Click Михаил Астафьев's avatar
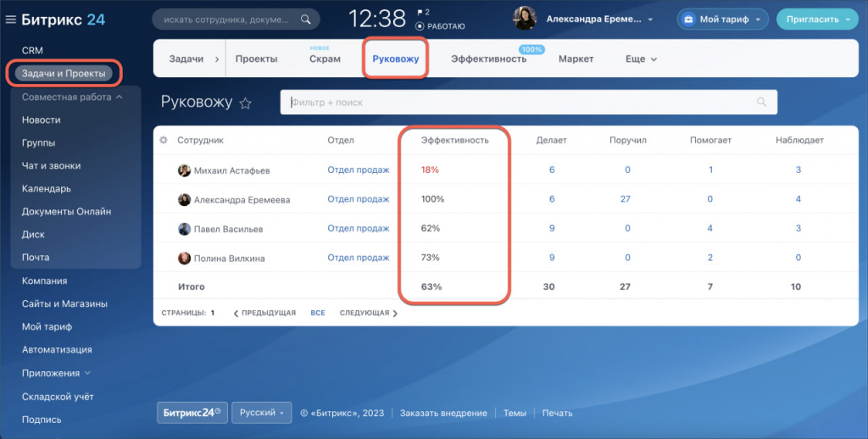The width and height of the screenshot is (868, 439). pos(184,170)
